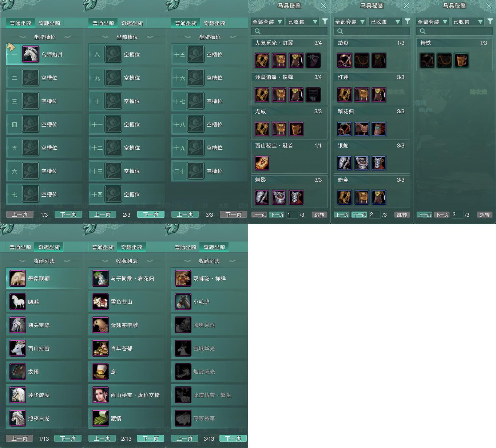Select the first 银蛇 armor set icon
Image resolution: width=496 pixels, height=448 pixels.
[345, 163]
